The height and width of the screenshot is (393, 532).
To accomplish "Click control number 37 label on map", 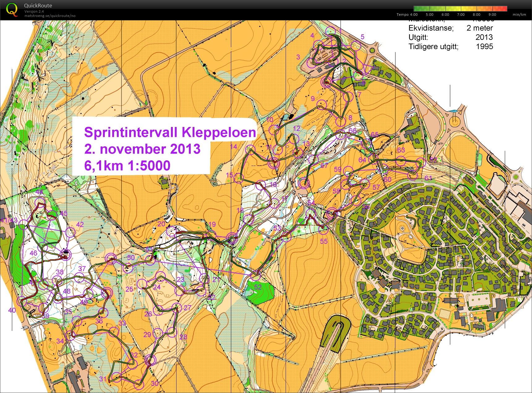I will click(82, 268).
